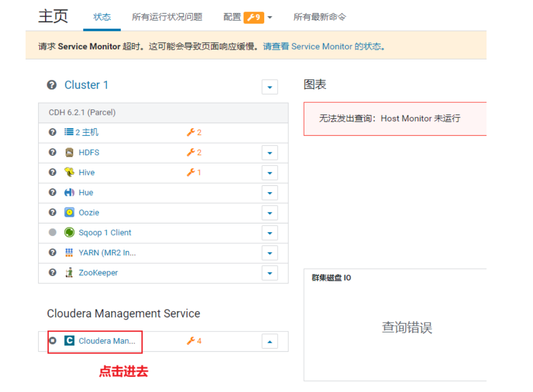Click the Oozie service icon
Viewport: 533px width, 392px height.
click(69, 212)
